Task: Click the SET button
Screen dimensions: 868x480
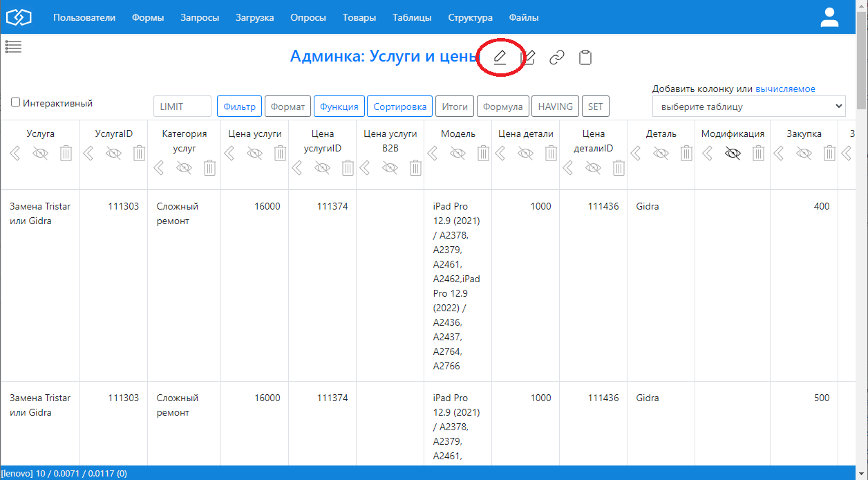Action: click(596, 107)
